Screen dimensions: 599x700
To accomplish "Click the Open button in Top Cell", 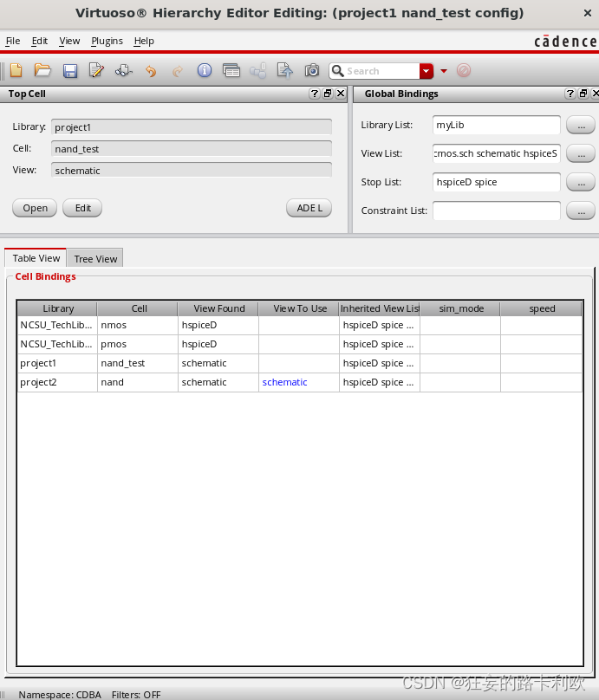I will click(x=35, y=208).
